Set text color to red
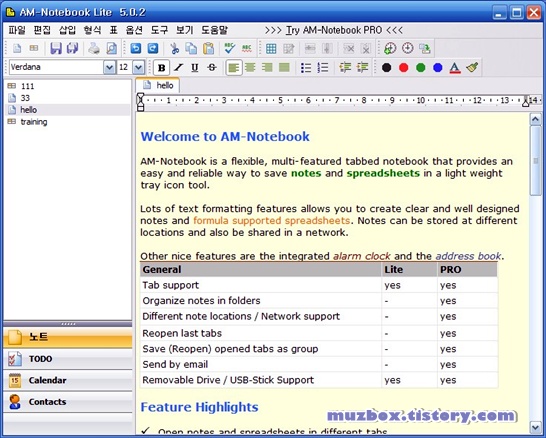Viewport: 546px width, 438px height. (404, 68)
